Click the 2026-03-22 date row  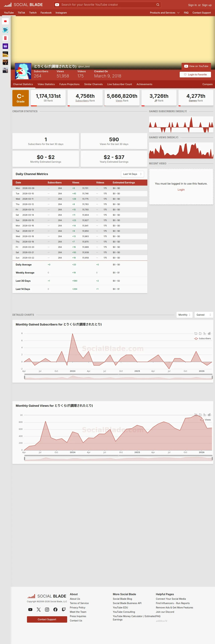[x=80, y=258]
